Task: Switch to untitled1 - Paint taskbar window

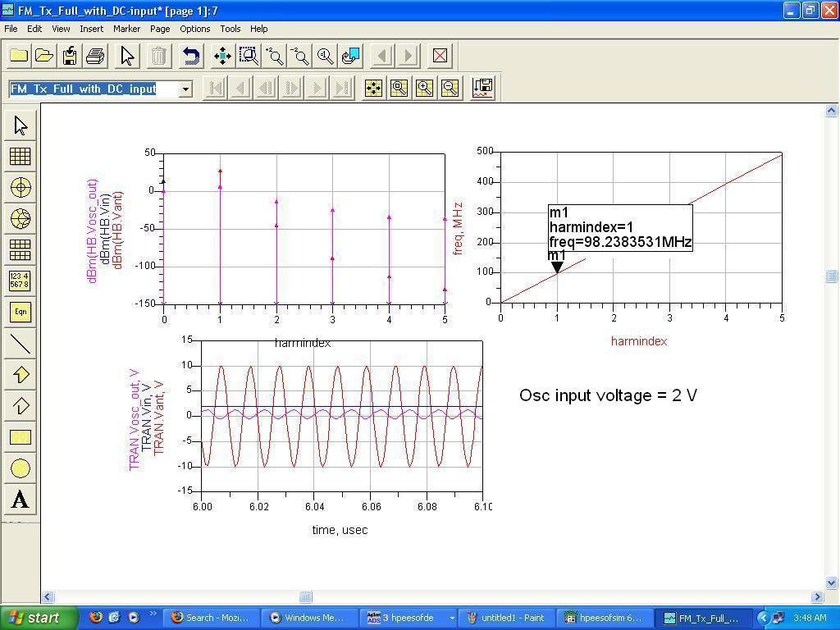Action: (x=505, y=618)
